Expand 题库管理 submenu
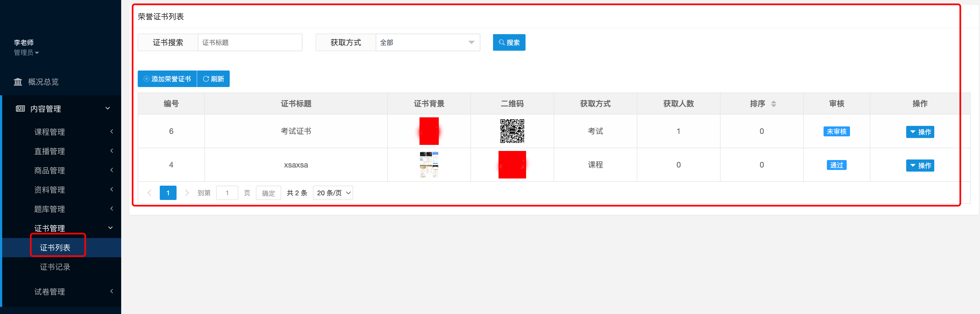The image size is (980, 314). 112,209
